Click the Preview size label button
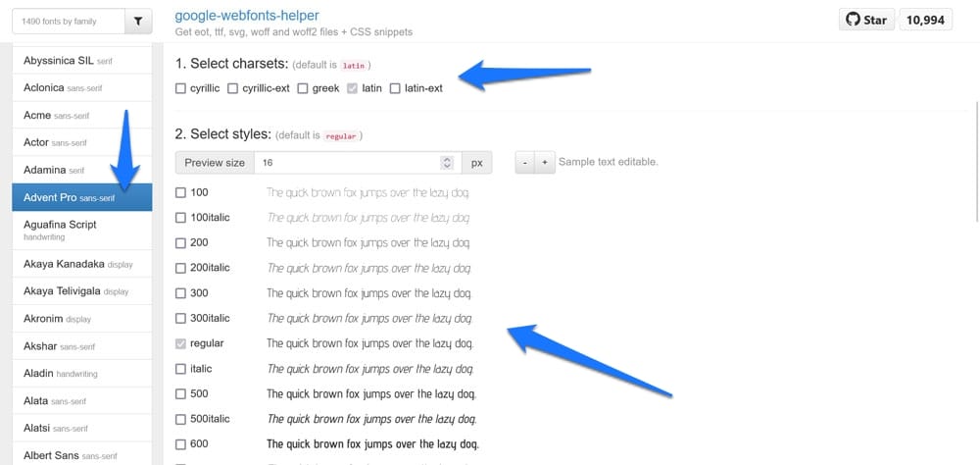Image resolution: width=980 pixels, height=465 pixels. point(215,163)
